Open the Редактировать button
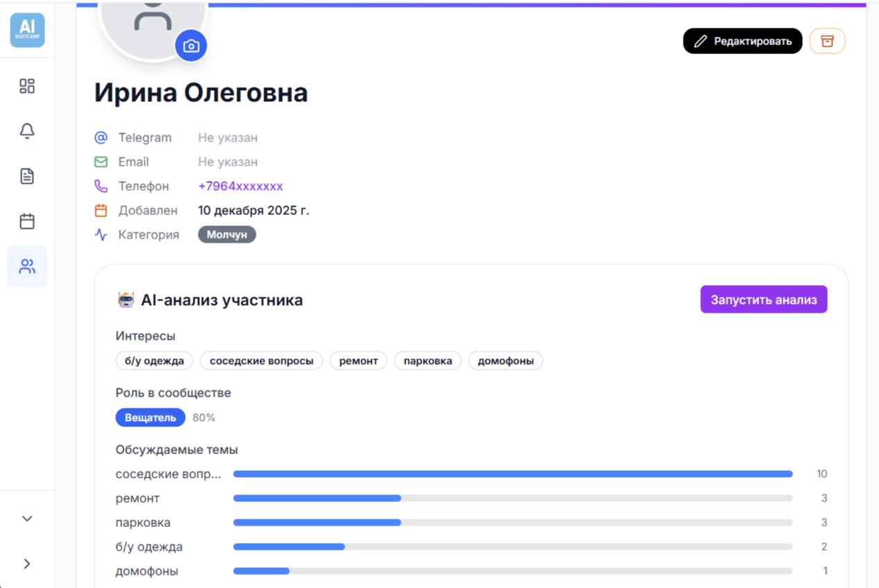Viewport: 879px width, 588px height. tap(742, 41)
